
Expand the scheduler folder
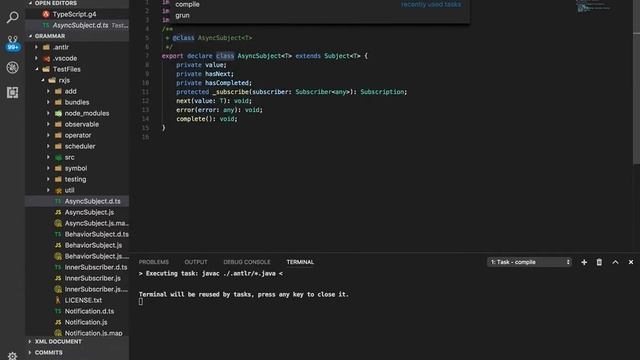coord(80,147)
